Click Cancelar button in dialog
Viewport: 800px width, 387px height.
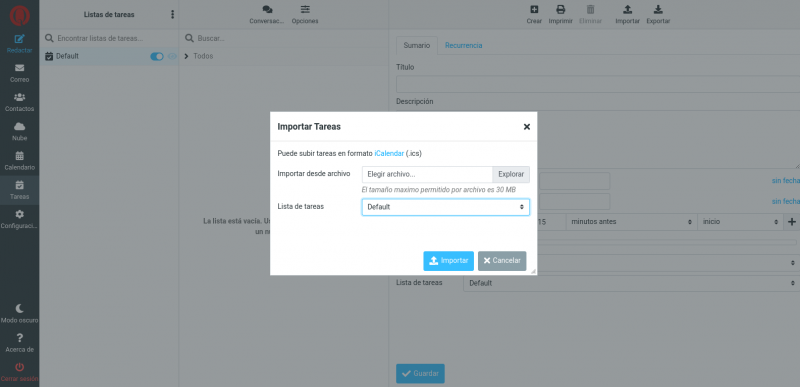pos(502,261)
